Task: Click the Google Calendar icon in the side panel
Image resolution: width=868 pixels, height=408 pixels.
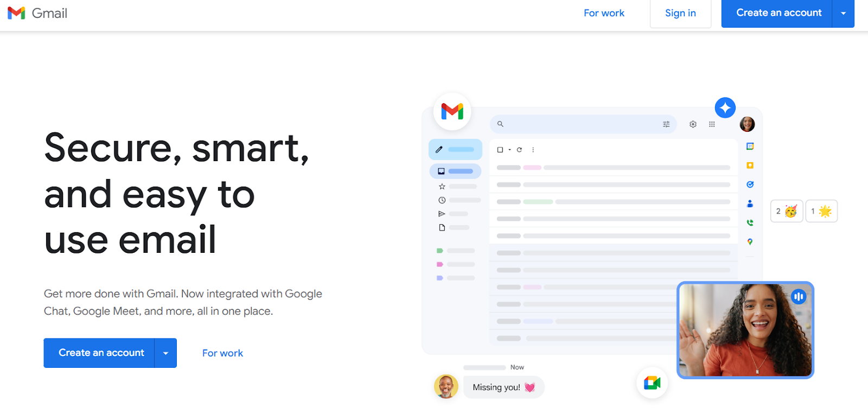Action: coord(750,146)
